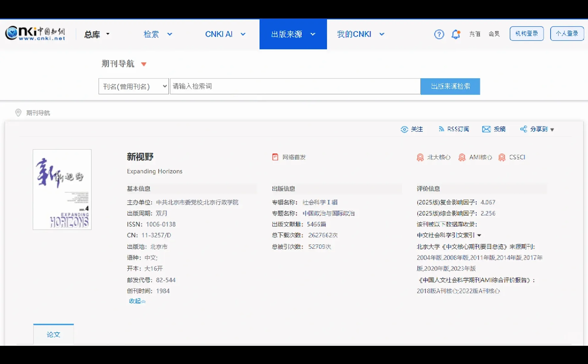The height and width of the screenshot is (364, 588).
Task: Click the search keyword input field
Action: [295, 86]
